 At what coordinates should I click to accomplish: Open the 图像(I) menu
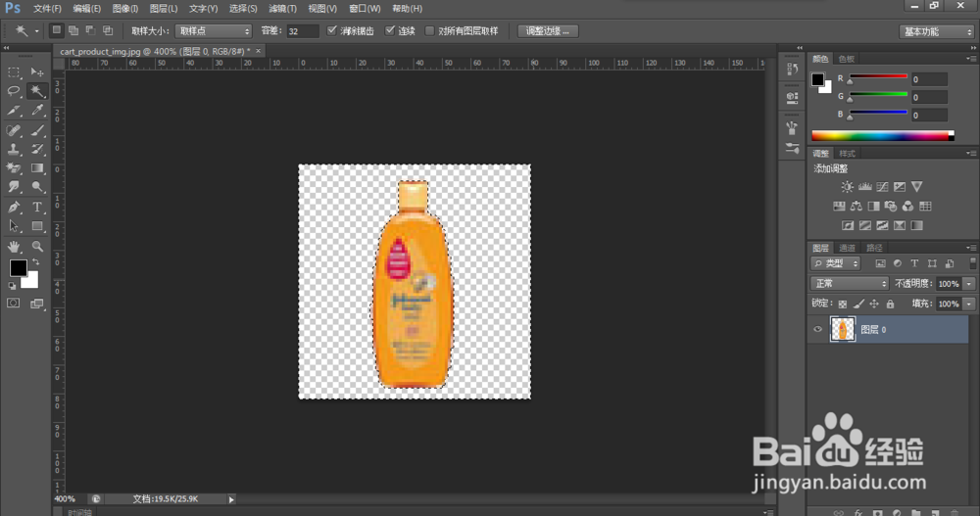125,9
